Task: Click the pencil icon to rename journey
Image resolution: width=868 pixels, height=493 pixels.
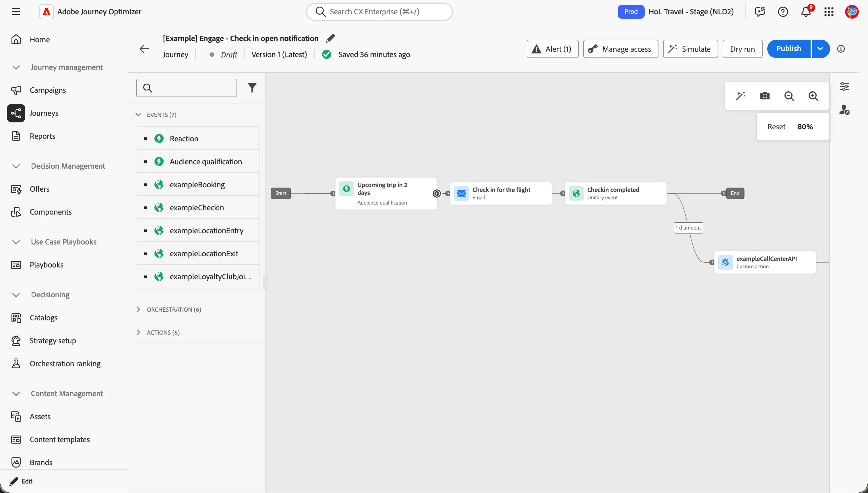Action: coord(330,38)
